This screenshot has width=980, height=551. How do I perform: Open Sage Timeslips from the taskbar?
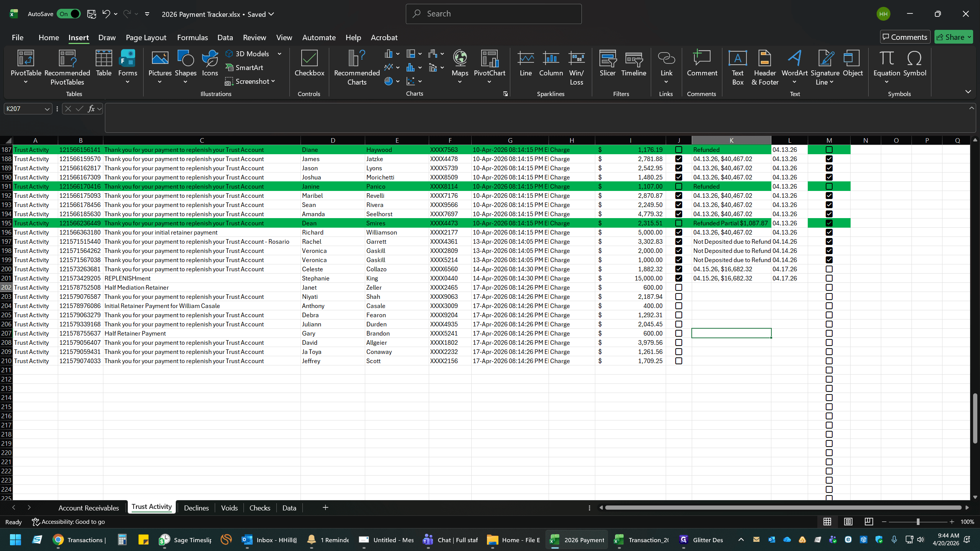pyautogui.click(x=186, y=540)
